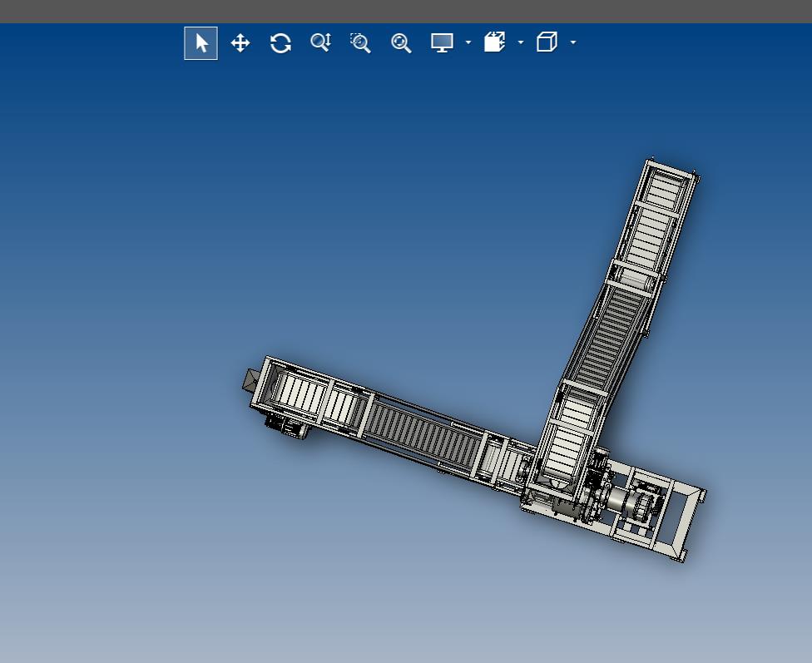Click the display style monitor icon
The height and width of the screenshot is (663, 812).
pyautogui.click(x=443, y=42)
